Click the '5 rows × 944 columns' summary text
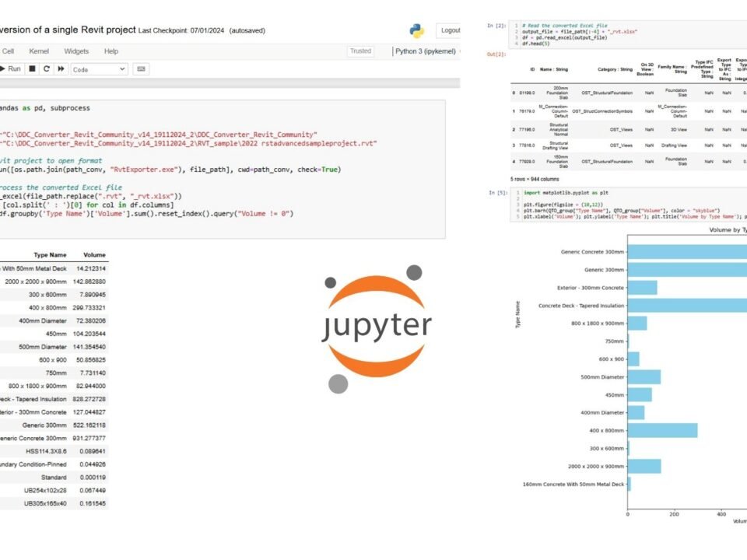This screenshot has height=560, width=747. coord(535,179)
